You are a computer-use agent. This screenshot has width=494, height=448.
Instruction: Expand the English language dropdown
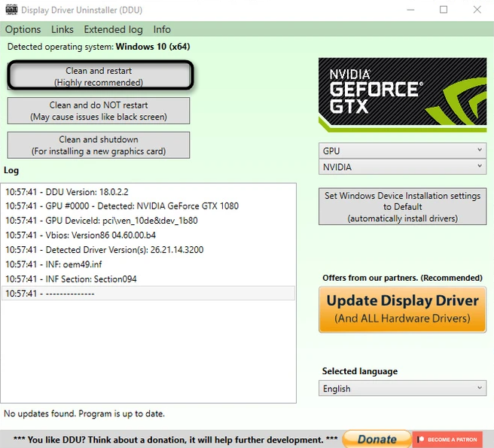click(402, 388)
